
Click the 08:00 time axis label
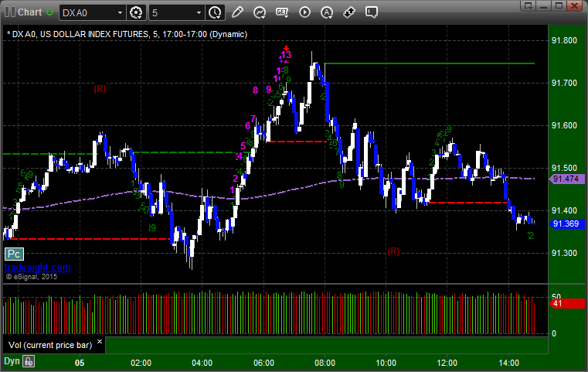tap(325, 363)
